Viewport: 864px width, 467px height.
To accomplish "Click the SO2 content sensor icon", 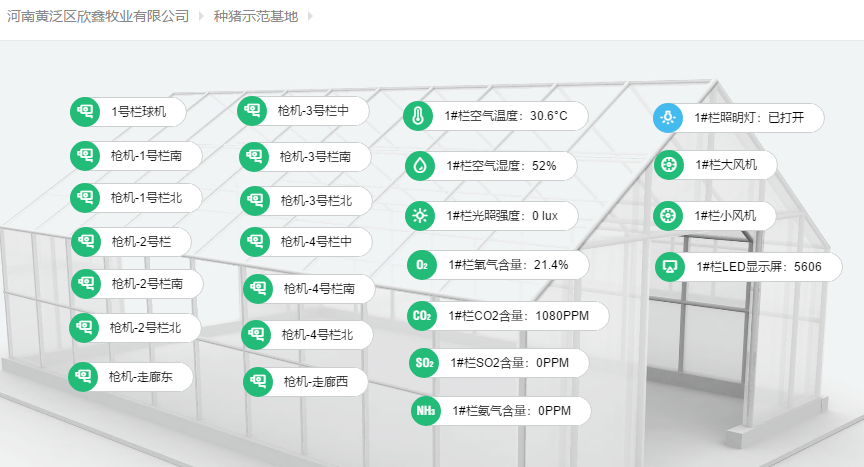I will (424, 362).
